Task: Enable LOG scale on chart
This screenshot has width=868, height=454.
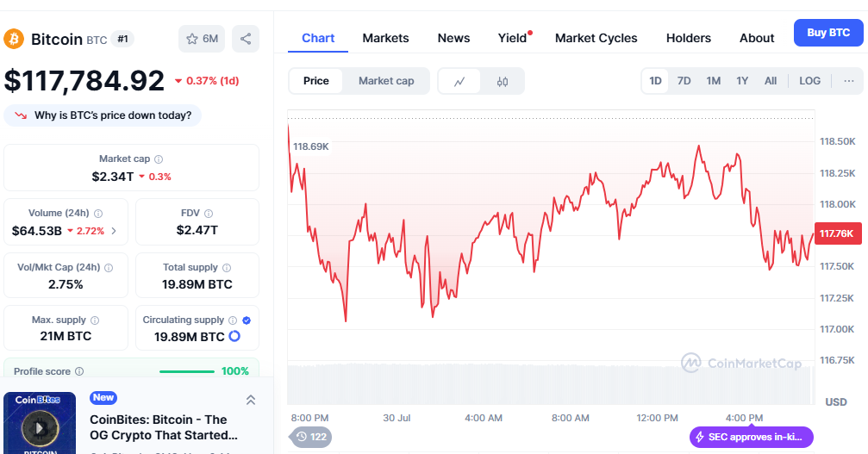Action: point(809,81)
